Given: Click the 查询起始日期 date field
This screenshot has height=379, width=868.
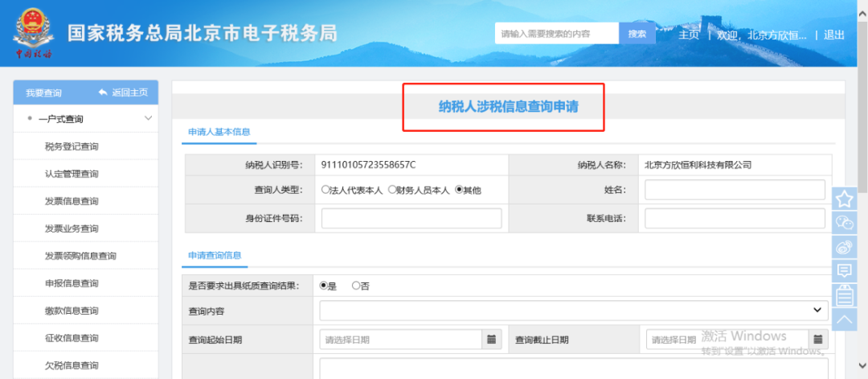Looking at the screenshot, I should (x=401, y=339).
